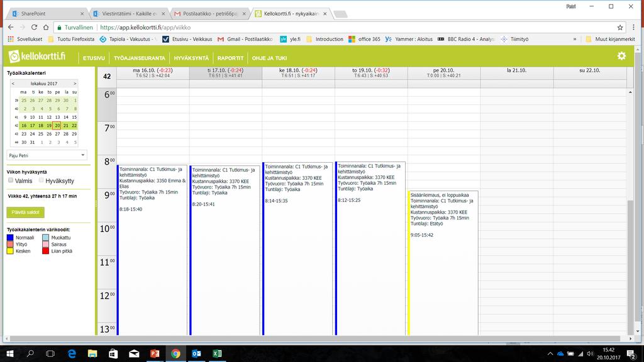Open File Explorer from taskbar
The image size is (644, 362).
92,353
